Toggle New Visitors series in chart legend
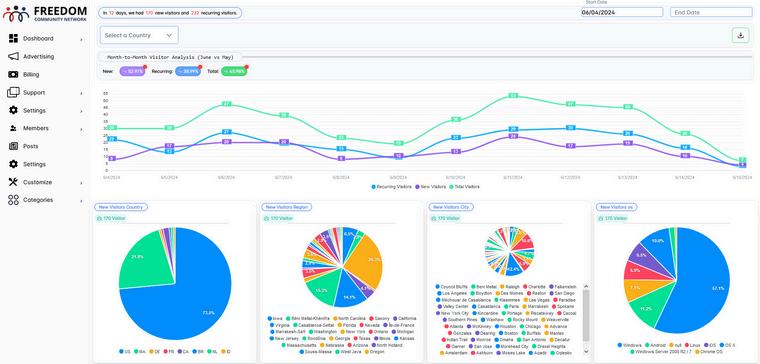This screenshot has width=760, height=364. click(x=430, y=187)
